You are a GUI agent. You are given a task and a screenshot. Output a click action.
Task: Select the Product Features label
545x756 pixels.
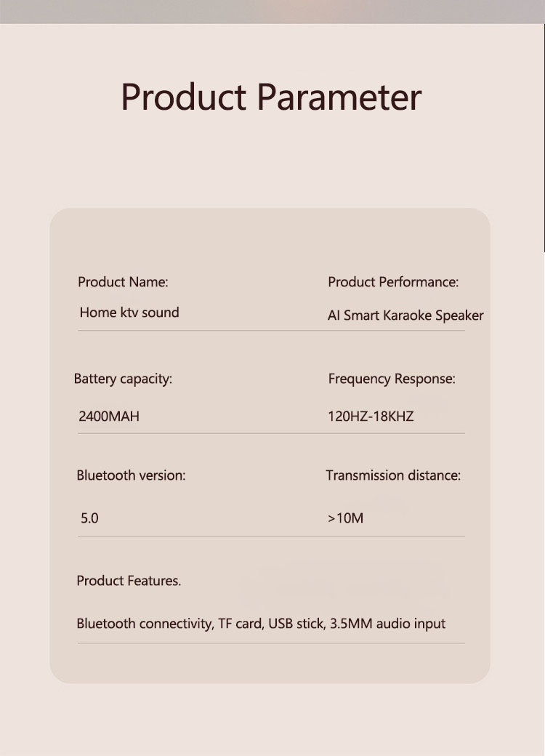(129, 581)
